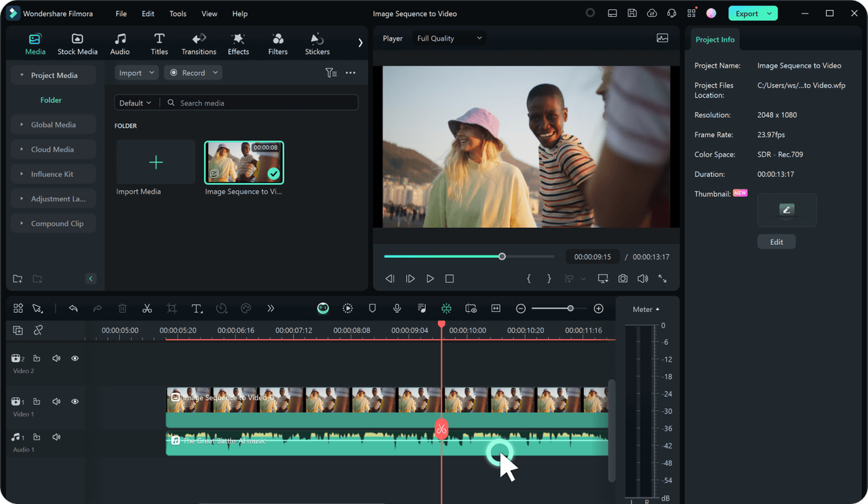Open the Import dropdown
This screenshot has height=504, width=868.
(135, 73)
